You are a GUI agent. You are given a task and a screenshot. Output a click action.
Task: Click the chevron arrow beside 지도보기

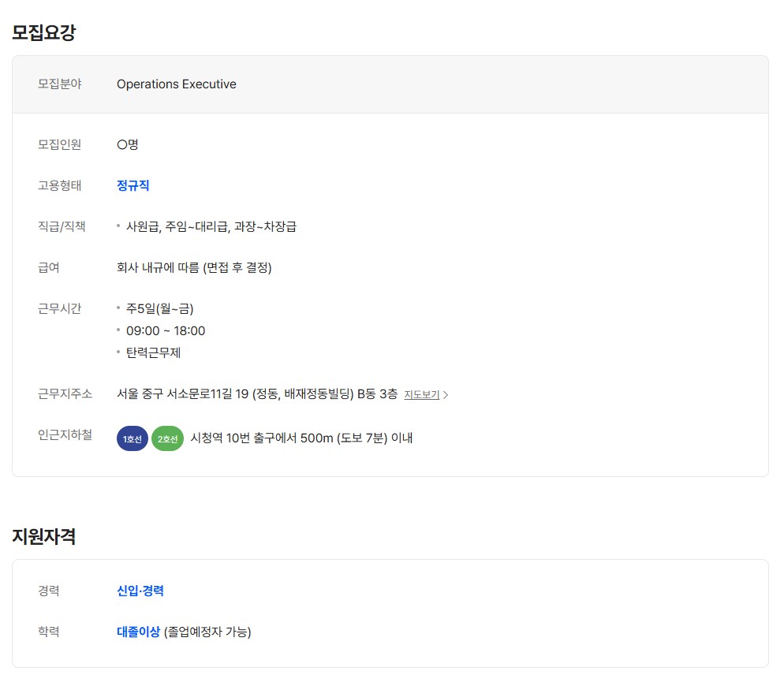[446, 395]
